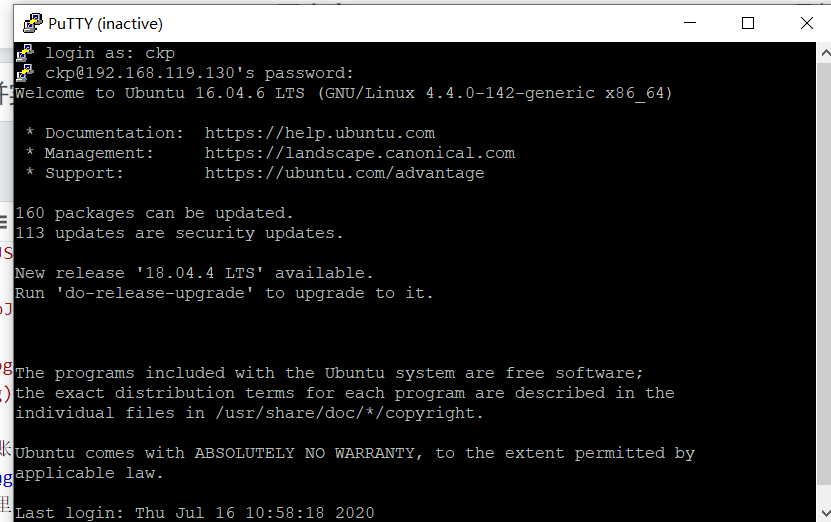Click the scrollbar down arrow
This screenshot has width=831, height=522.
click(825, 512)
